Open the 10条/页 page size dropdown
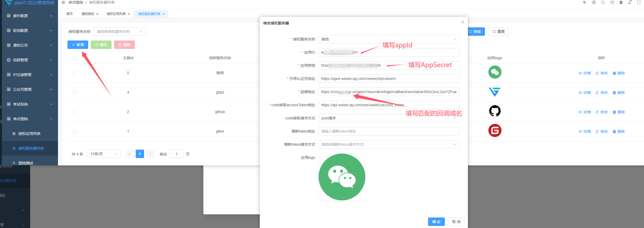The height and width of the screenshot is (228, 644). click(x=104, y=154)
